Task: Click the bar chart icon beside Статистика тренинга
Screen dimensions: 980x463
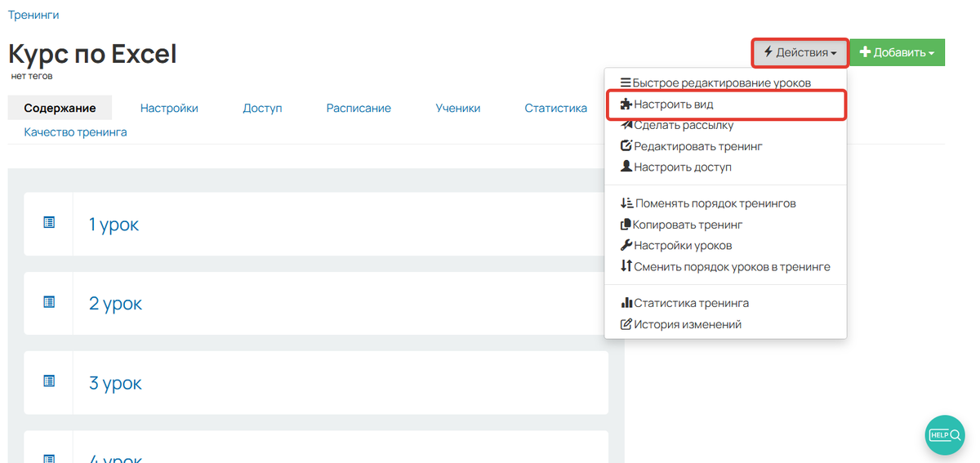Action: point(626,303)
